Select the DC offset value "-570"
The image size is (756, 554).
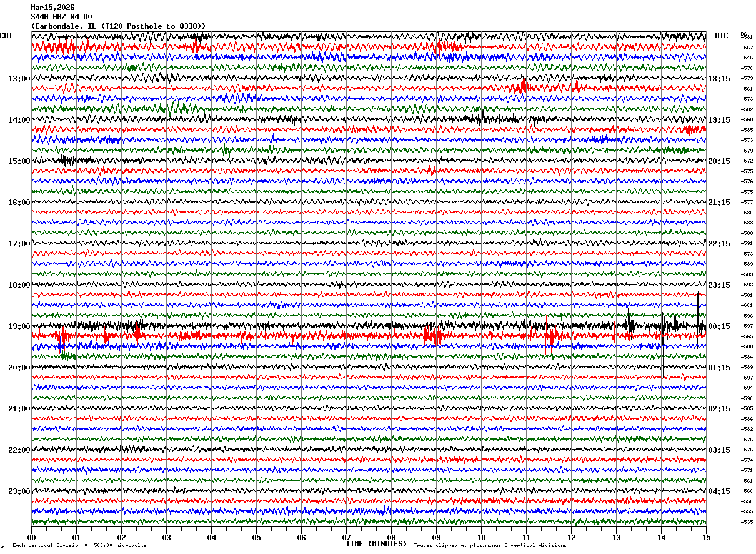(x=747, y=68)
